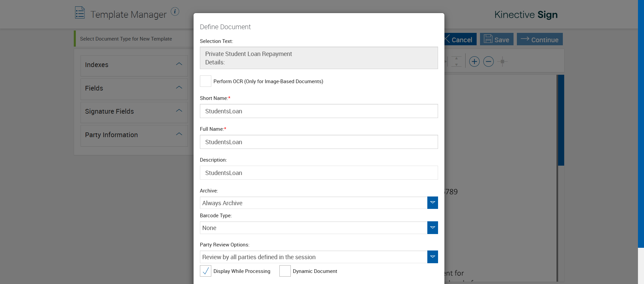Collapse the Signature Fields section
Viewport: 644px width, 284px height.
click(179, 111)
